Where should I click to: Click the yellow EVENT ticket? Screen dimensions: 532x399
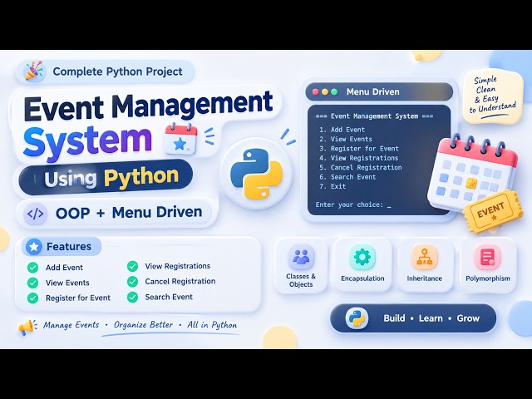coord(493,212)
